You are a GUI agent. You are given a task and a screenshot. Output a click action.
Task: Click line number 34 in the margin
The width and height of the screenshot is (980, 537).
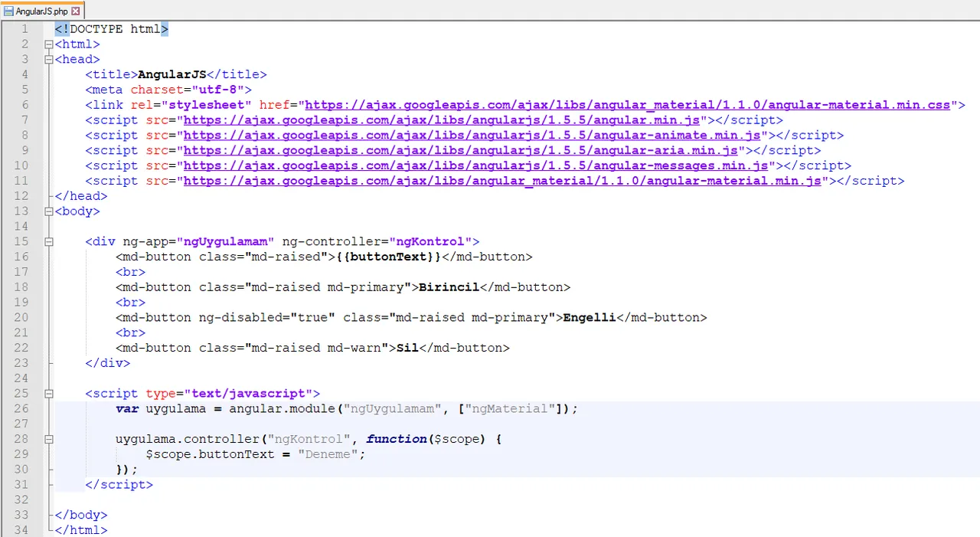click(x=21, y=529)
